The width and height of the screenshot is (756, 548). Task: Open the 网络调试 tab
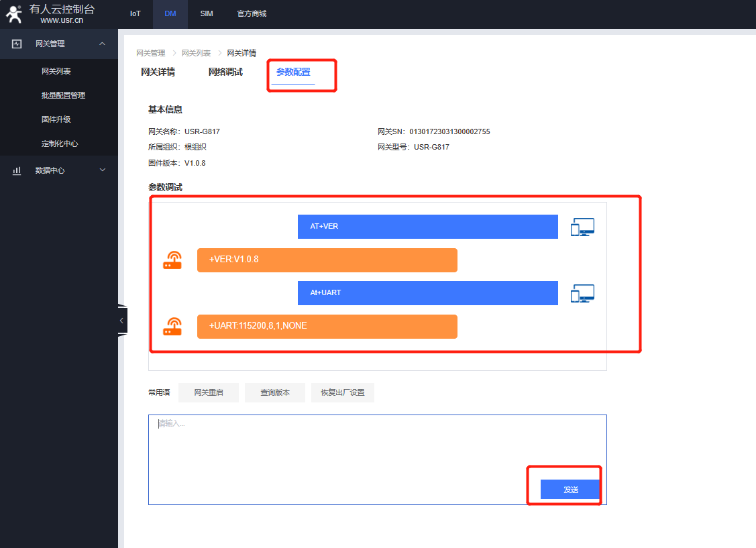pos(225,72)
